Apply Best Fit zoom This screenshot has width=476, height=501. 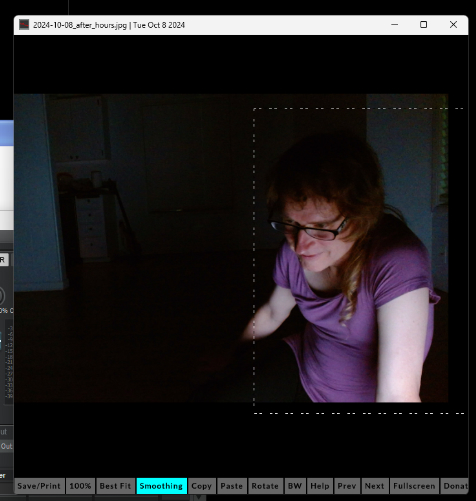click(x=115, y=486)
